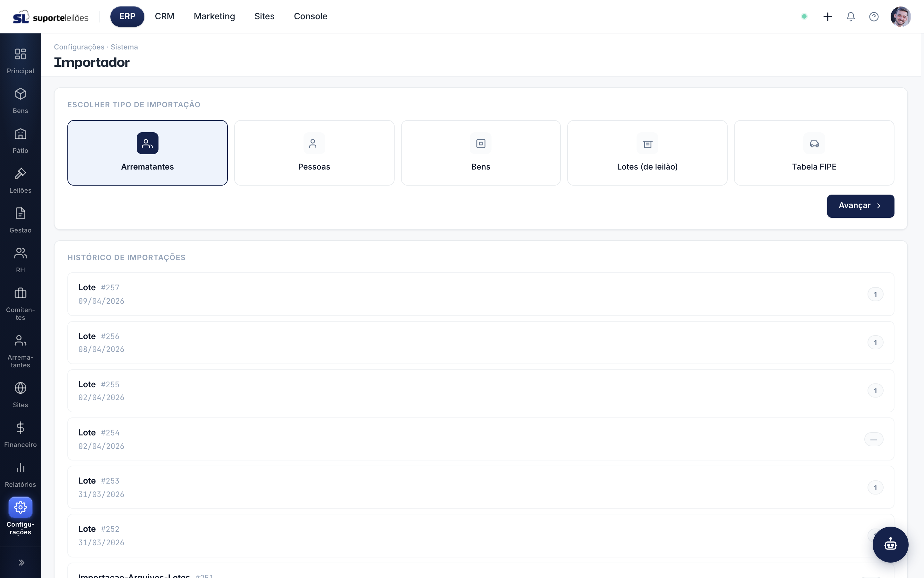924x578 pixels.
Task: Click the Importador page title
Action: (92, 62)
